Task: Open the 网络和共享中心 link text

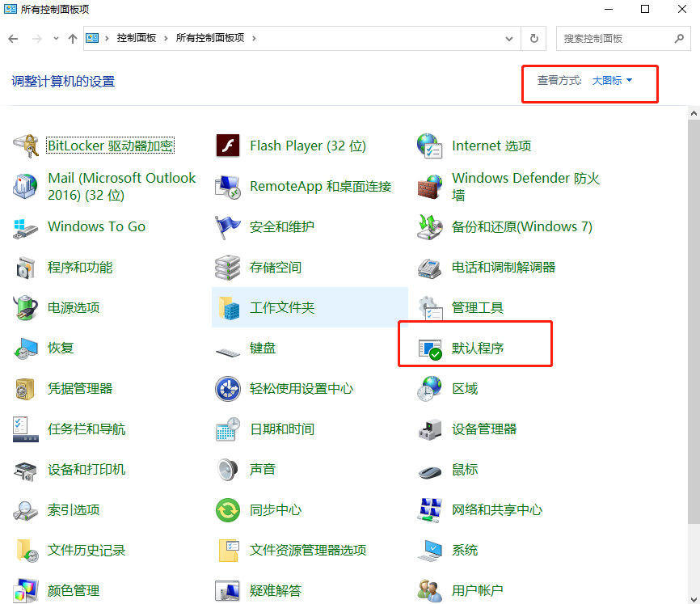Action: (497, 510)
